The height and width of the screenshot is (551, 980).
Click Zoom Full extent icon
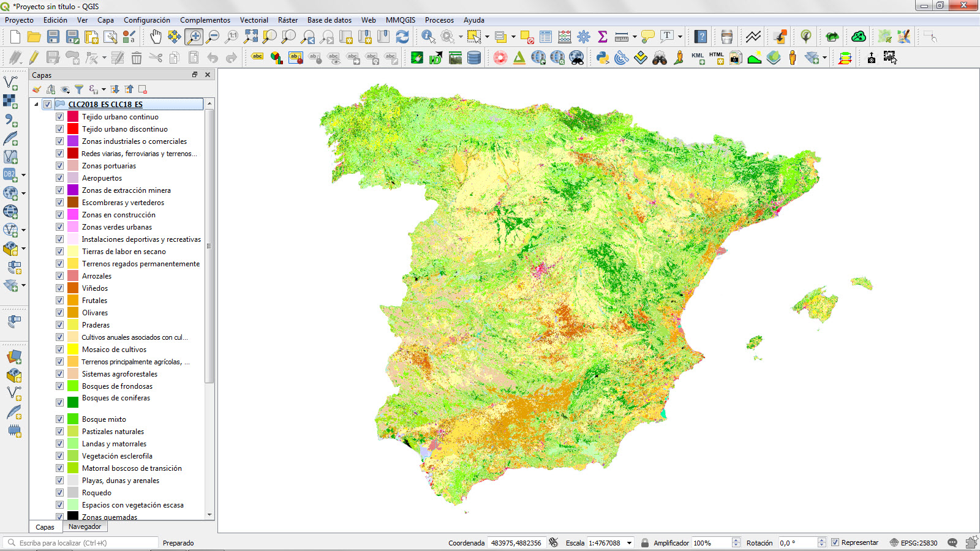point(252,36)
